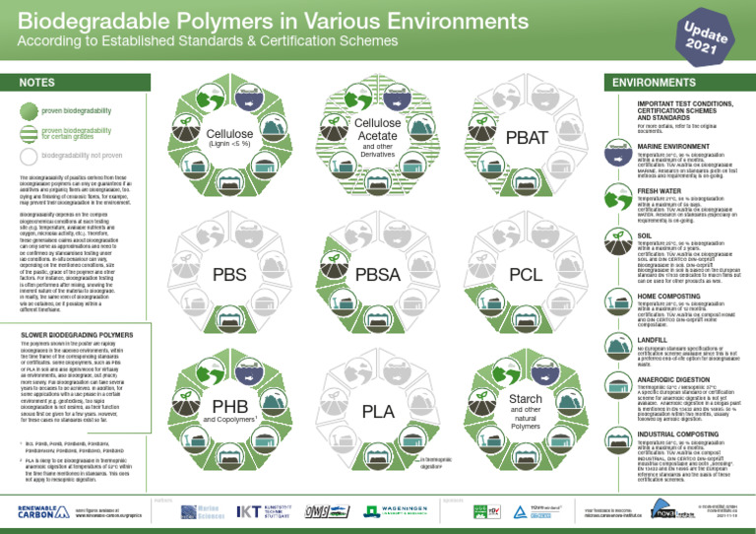
Task: Click the Update 2021 badge
Action: [705, 37]
